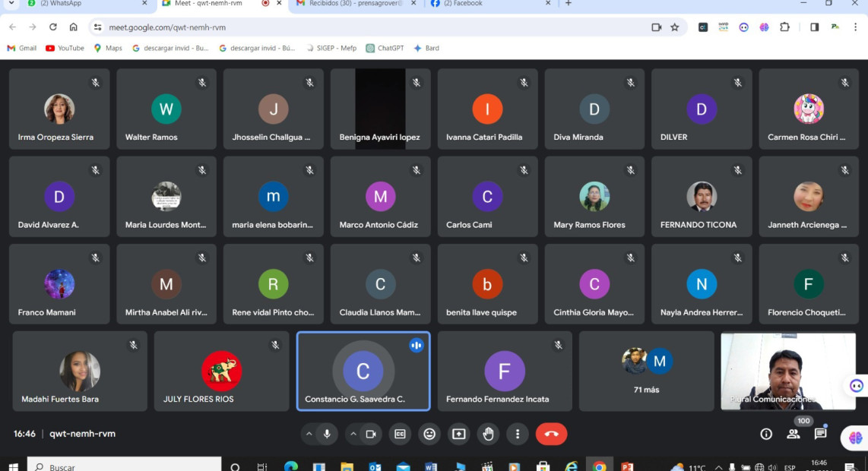The image size is (868, 471).
Task: Open more options three-dot menu
Action: [x=518, y=434]
